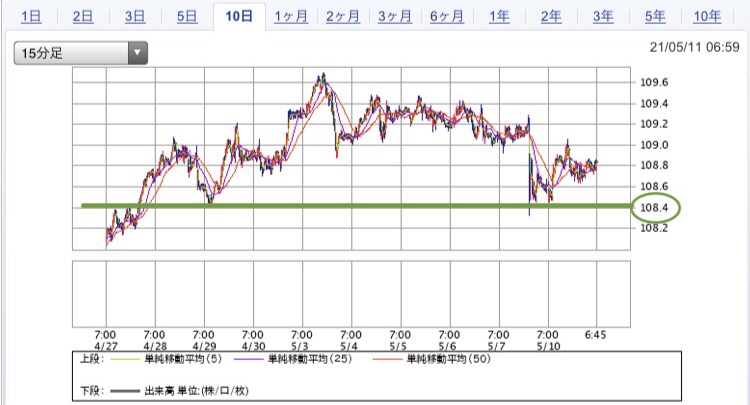Click the 108.2 price axis label
Viewport: 750px width, 405px height.
click(654, 228)
